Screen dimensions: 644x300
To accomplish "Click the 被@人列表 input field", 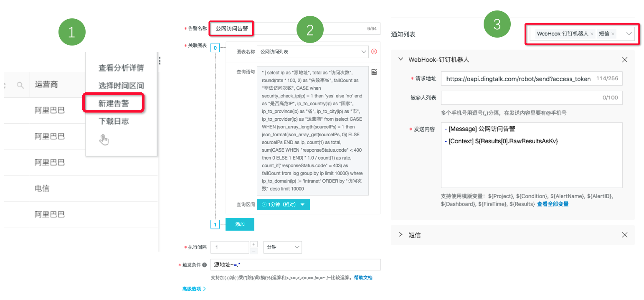I will pyautogui.click(x=532, y=98).
